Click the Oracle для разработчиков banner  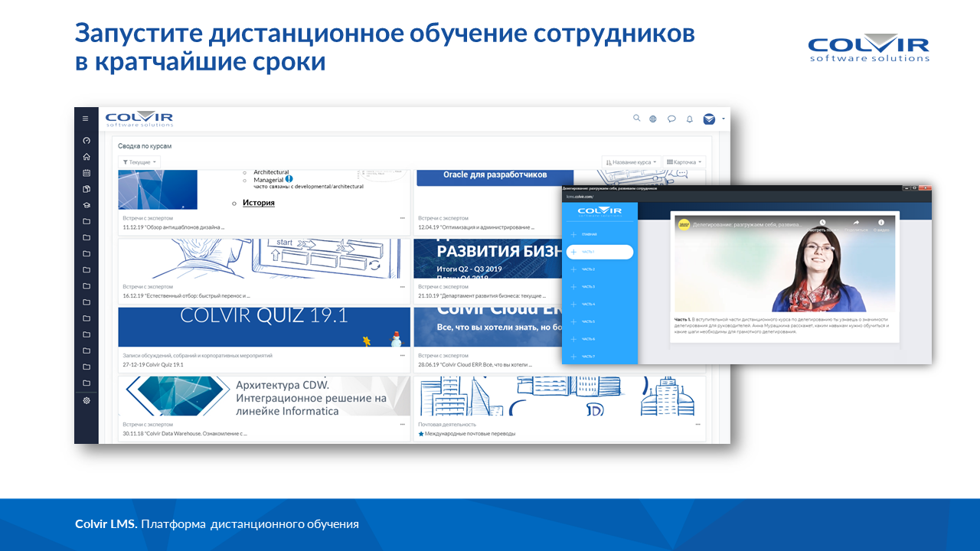(495, 178)
